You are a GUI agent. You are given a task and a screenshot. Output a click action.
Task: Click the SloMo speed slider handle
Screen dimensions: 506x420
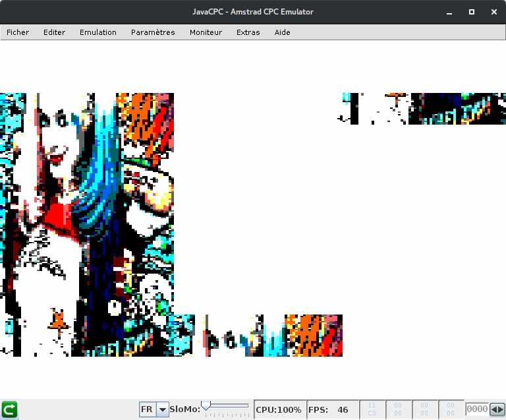pos(206,405)
